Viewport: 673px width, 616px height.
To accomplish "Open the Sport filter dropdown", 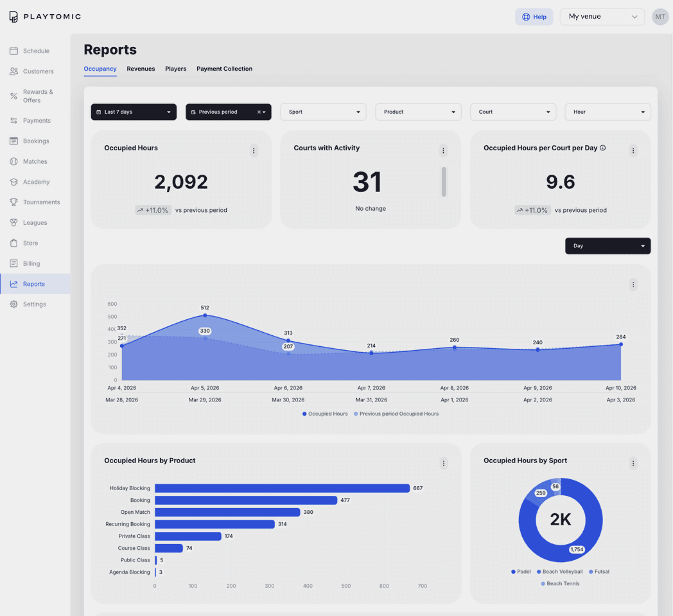I will click(x=323, y=112).
